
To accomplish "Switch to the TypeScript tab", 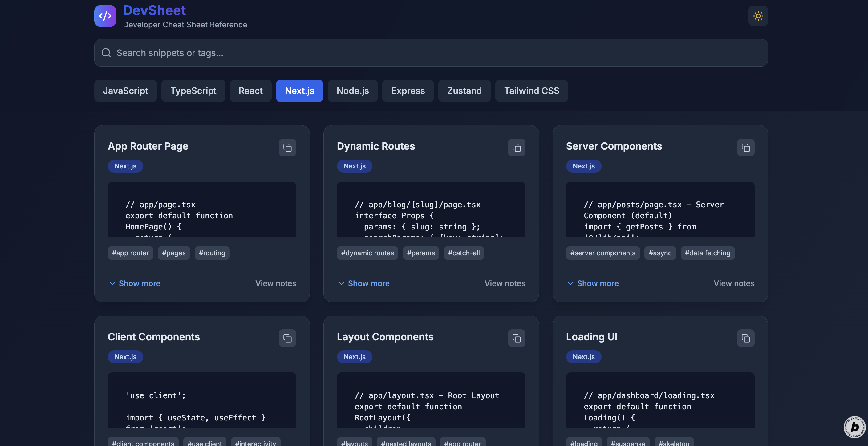I will [x=193, y=91].
